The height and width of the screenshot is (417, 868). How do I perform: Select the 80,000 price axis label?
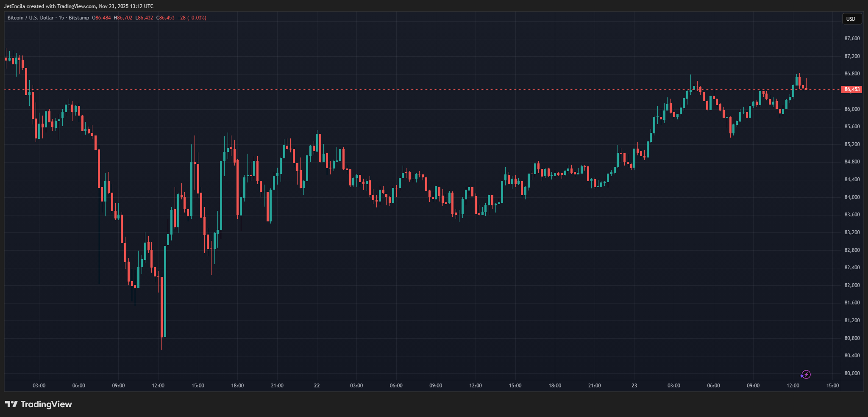click(852, 373)
